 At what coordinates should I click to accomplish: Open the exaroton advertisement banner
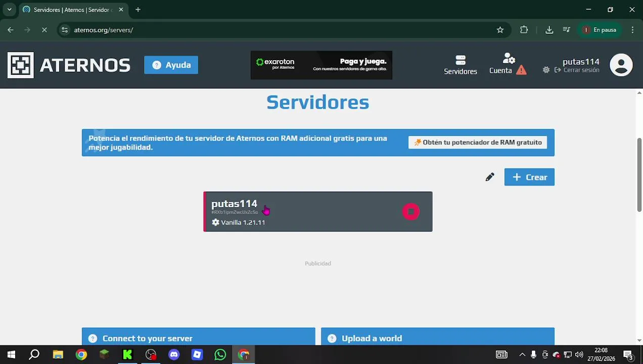pos(321,65)
